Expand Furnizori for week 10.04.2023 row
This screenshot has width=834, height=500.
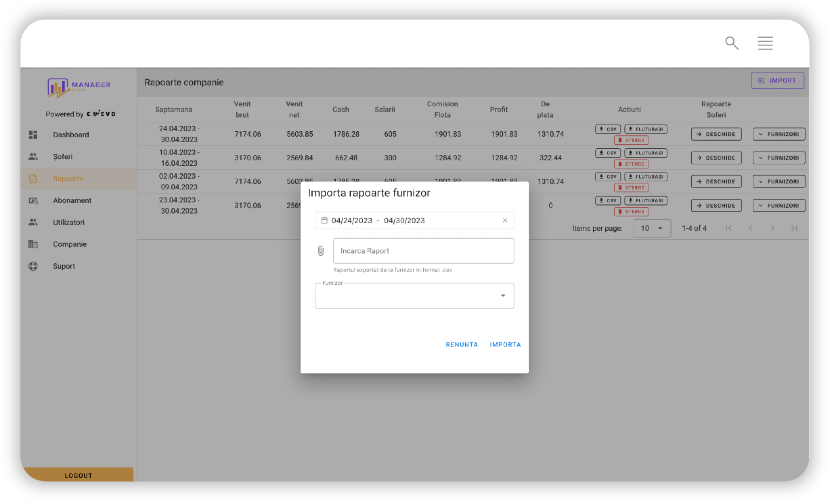point(779,158)
